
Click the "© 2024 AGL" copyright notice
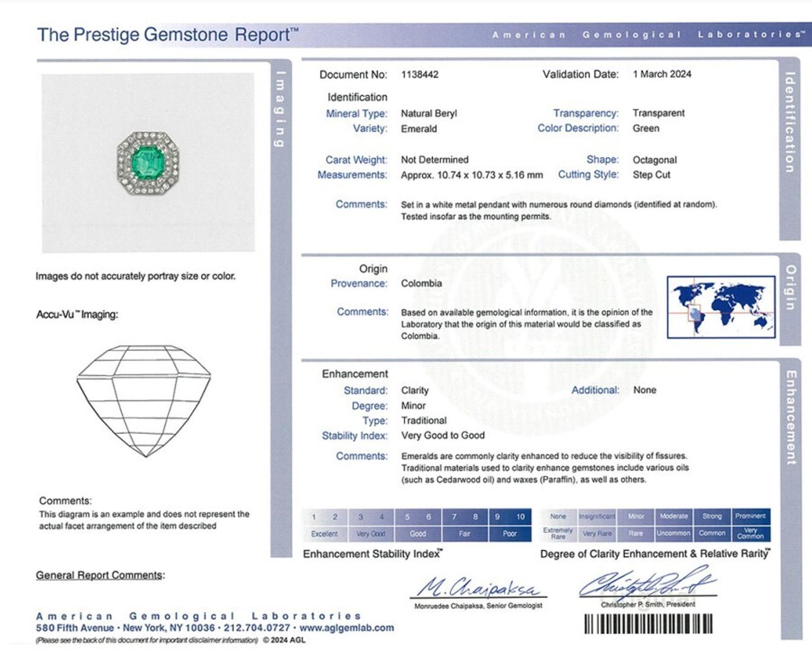pyautogui.click(x=284, y=640)
